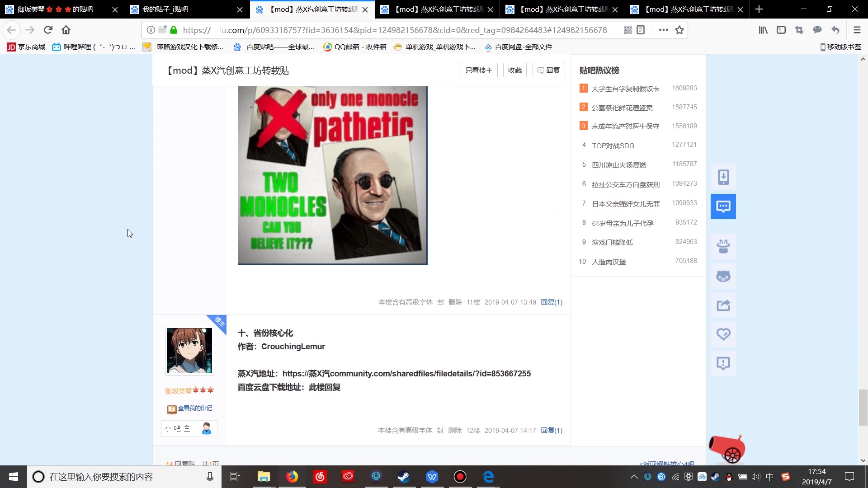
Task: Click 删除 on floor 11 post
Action: pyautogui.click(x=455, y=302)
